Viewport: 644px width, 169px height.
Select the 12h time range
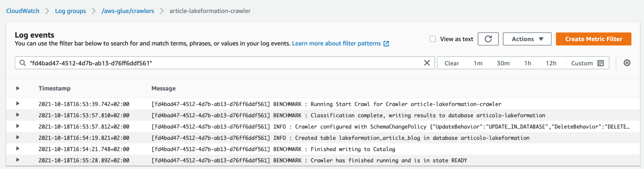point(551,63)
